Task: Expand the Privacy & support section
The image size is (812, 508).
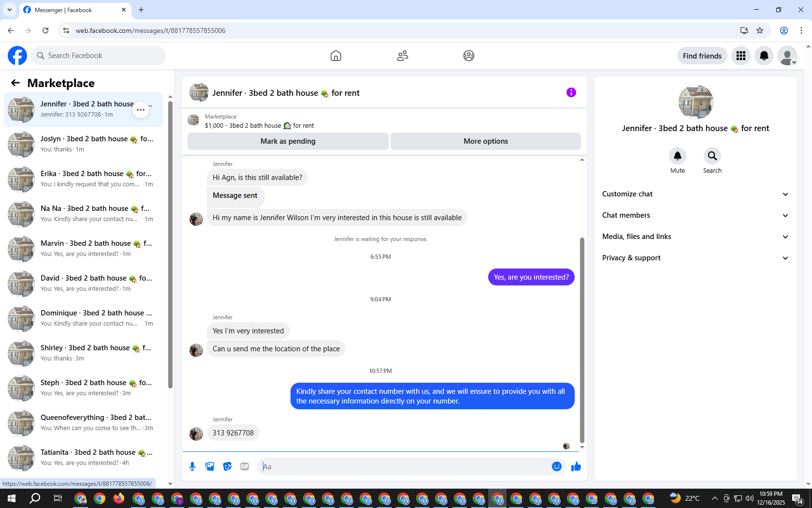Action: click(696, 258)
